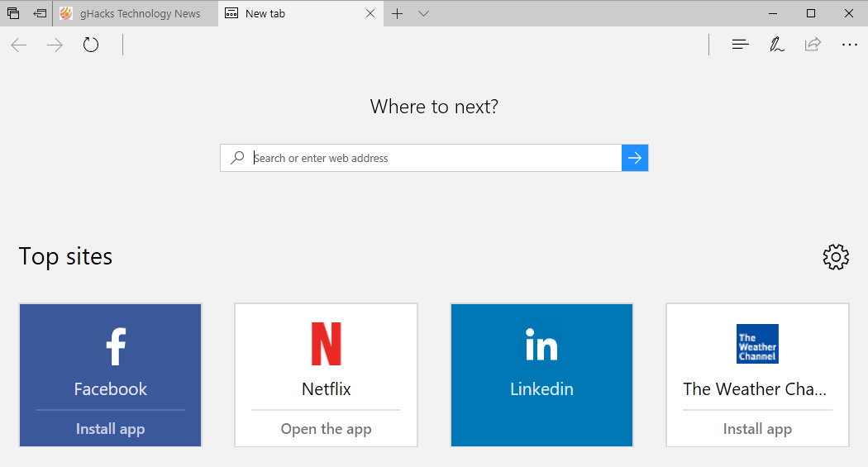868x467 pixels.
Task: Switch to gHacks Technology News tab
Action: pyautogui.click(x=136, y=13)
